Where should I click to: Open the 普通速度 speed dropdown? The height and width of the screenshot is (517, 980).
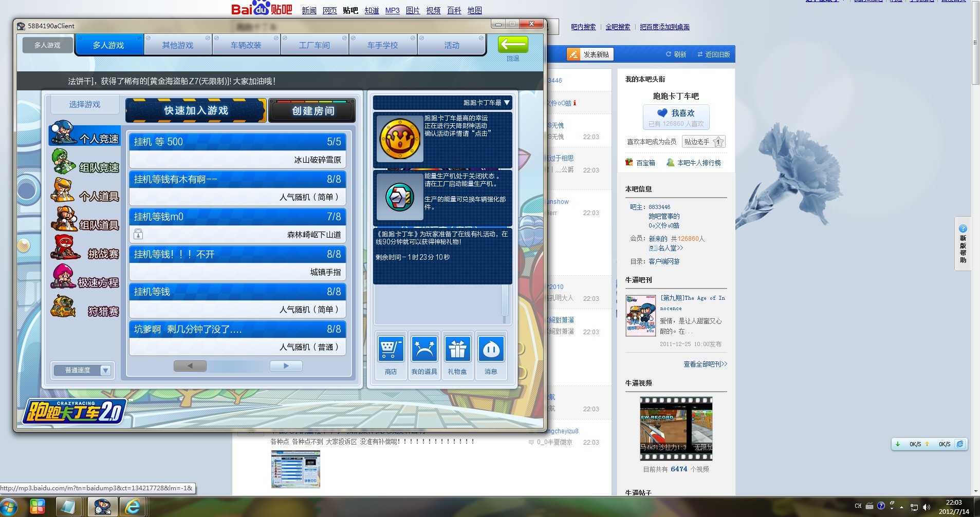(x=82, y=370)
